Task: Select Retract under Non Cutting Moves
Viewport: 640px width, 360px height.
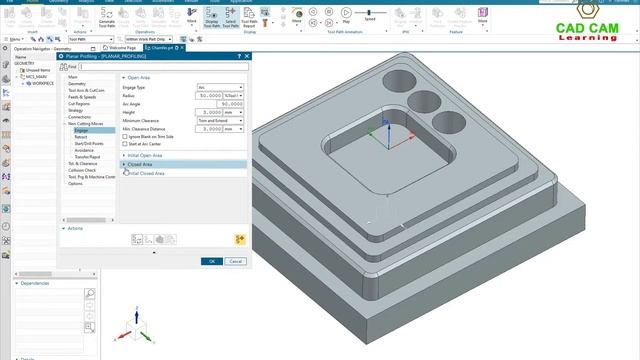Action: click(x=81, y=137)
